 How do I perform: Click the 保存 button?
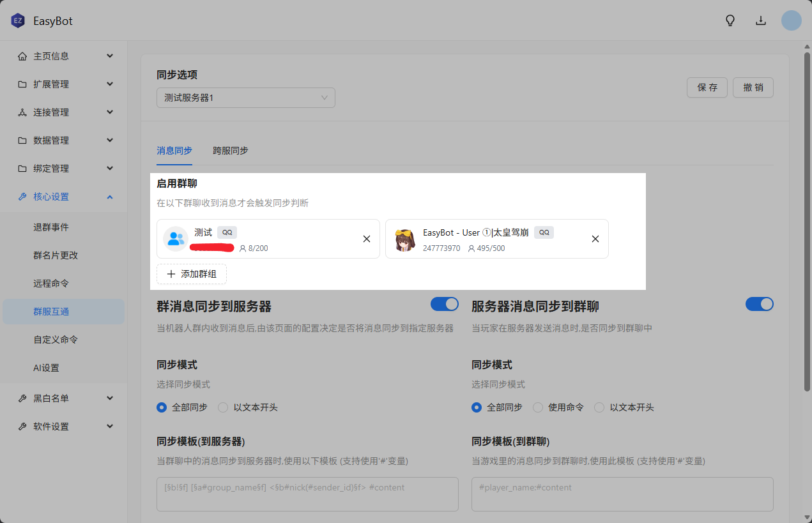(707, 87)
